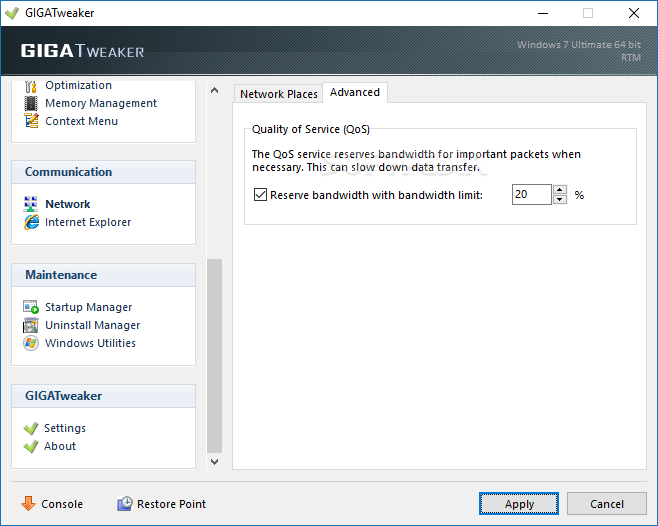This screenshot has width=658, height=526.
Task: Select Network in Communication group
Action: point(68,204)
